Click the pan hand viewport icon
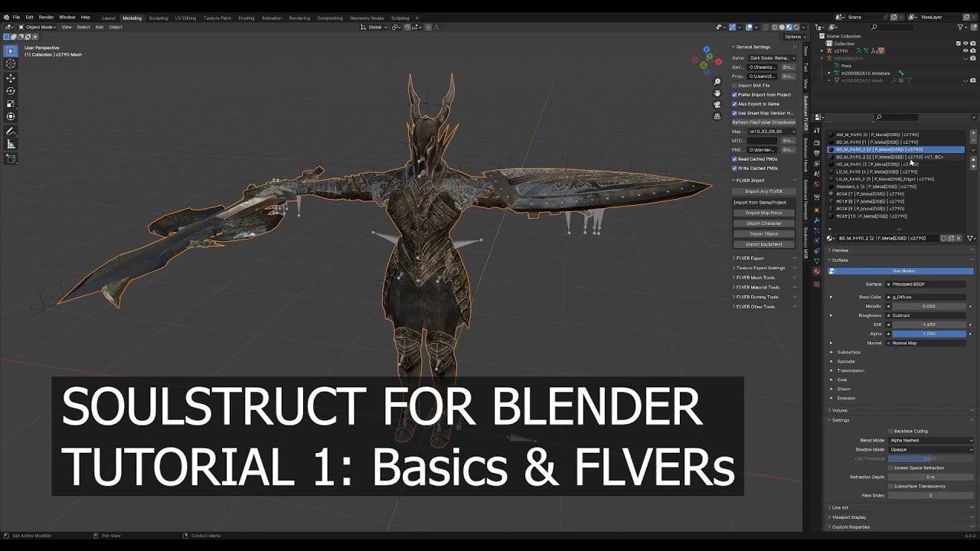Viewport: 980px width, 551px height. pyautogui.click(x=717, y=93)
